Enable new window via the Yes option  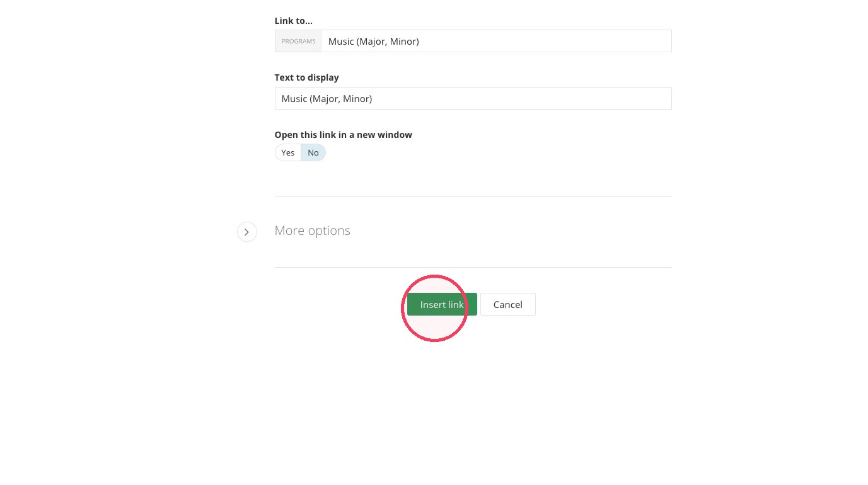(288, 152)
